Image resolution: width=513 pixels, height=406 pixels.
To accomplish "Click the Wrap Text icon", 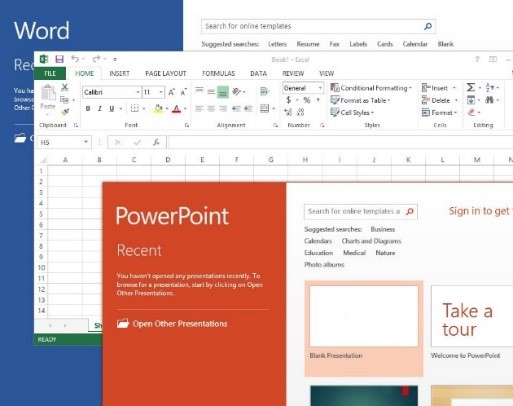I will click(x=264, y=91).
